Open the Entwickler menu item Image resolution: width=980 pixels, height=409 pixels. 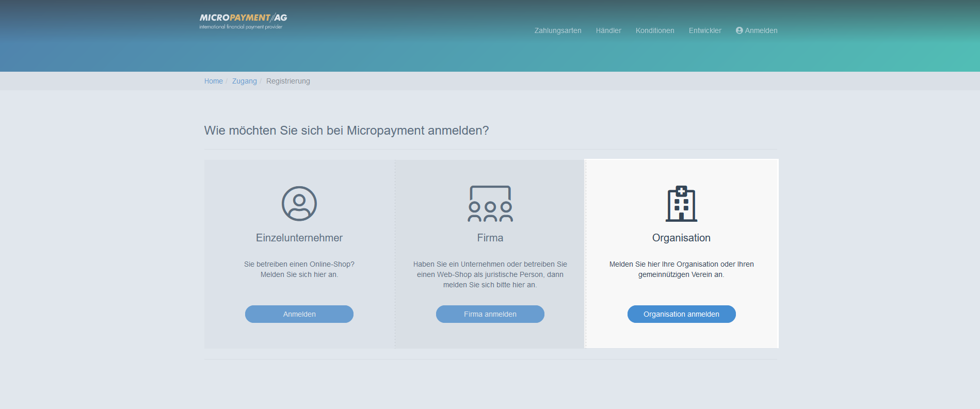coord(705,30)
